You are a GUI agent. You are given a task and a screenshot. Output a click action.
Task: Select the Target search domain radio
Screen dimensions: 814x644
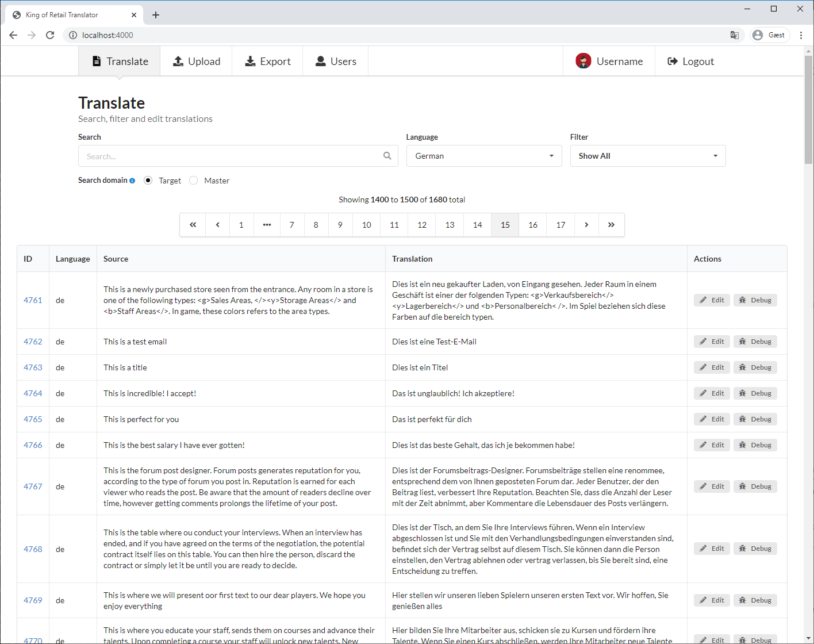(148, 181)
